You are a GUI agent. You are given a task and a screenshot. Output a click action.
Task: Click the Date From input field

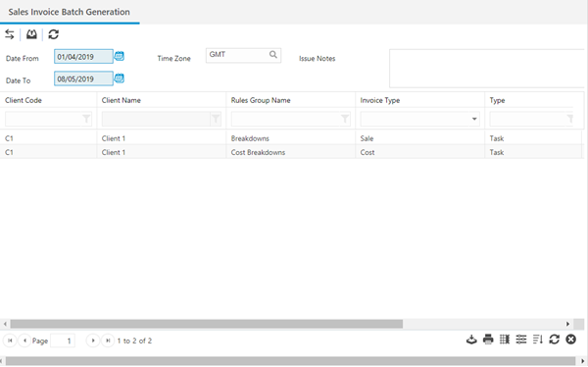pos(83,56)
